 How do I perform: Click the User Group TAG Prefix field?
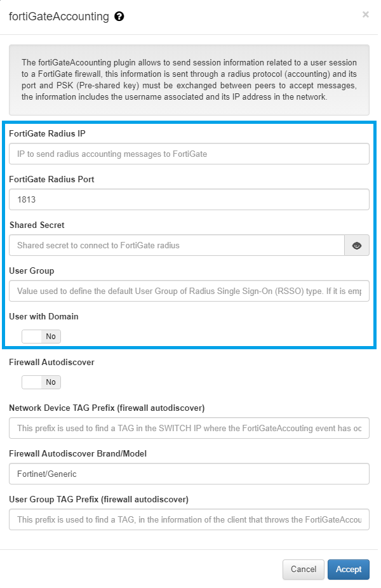pos(189,519)
